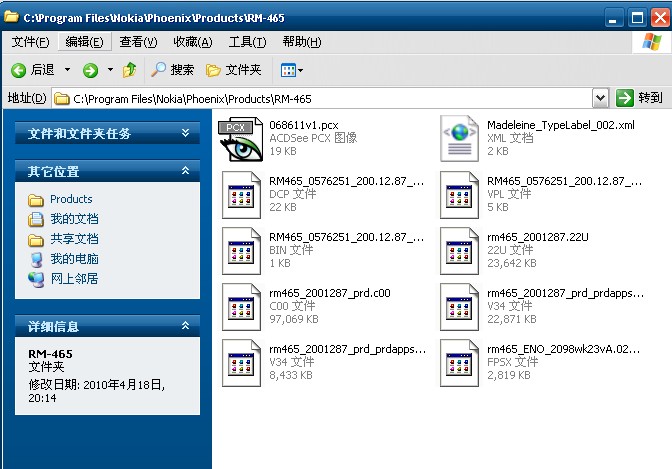Screen dimensions: 672x469
Task: Click the Views grid icon
Action: pos(288,70)
